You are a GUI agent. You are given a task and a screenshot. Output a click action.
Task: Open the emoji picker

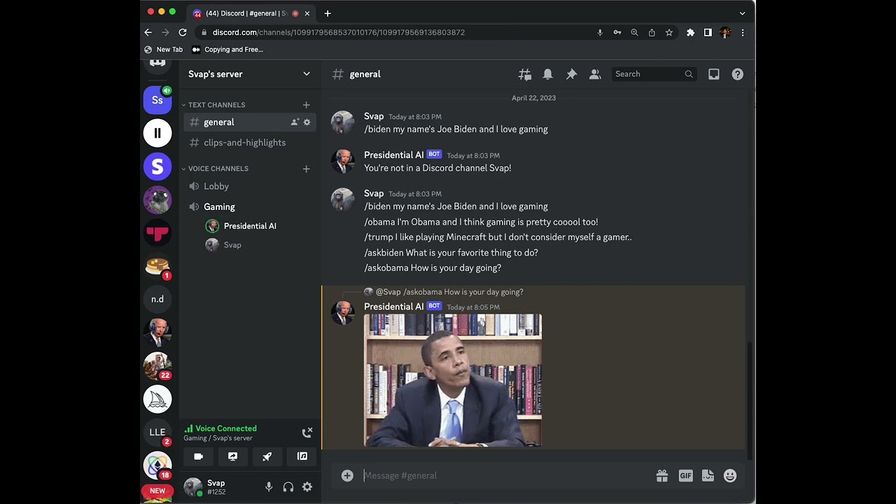[x=730, y=476]
